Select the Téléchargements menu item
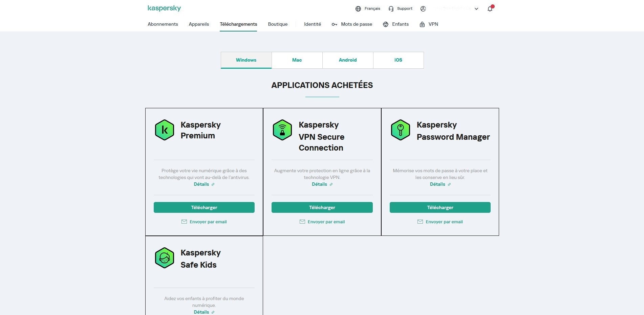 tap(238, 24)
